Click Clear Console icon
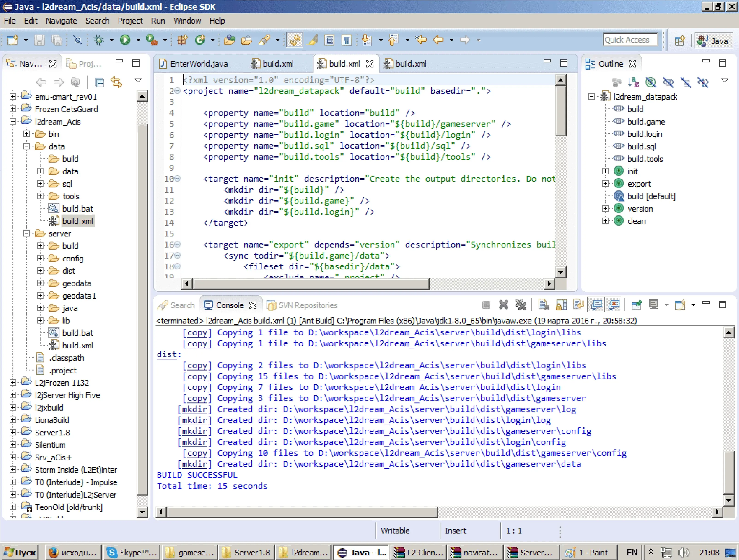The height and width of the screenshot is (560, 739). (x=544, y=305)
